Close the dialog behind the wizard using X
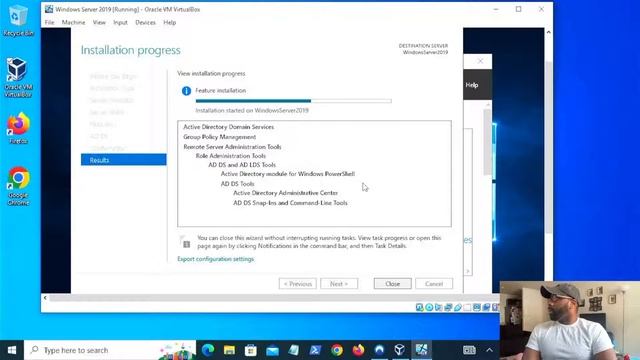640x360 pixels. tap(480, 61)
